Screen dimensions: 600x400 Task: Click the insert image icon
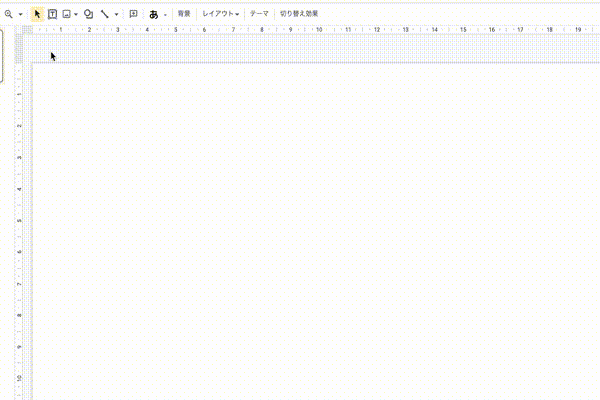coord(67,14)
